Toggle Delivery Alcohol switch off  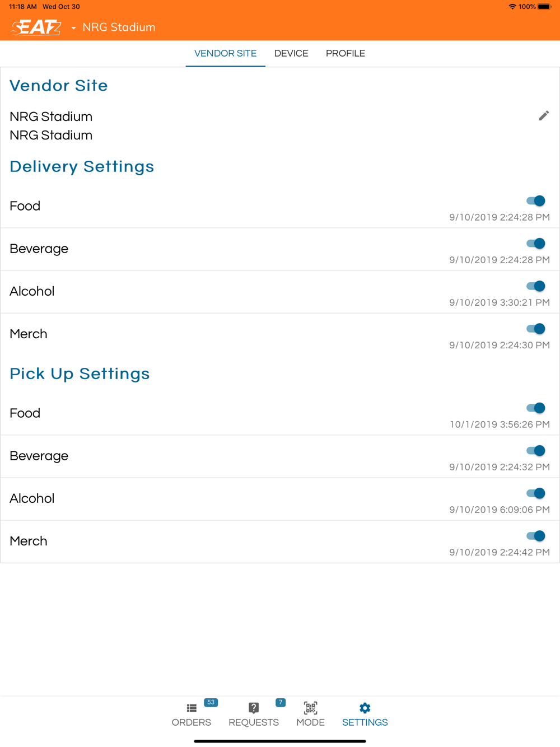coord(536,286)
